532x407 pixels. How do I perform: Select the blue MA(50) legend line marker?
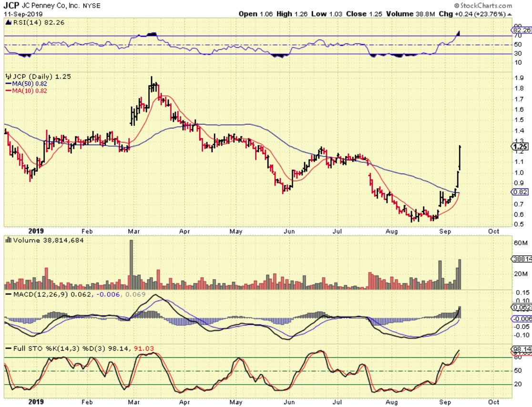(x=9, y=83)
